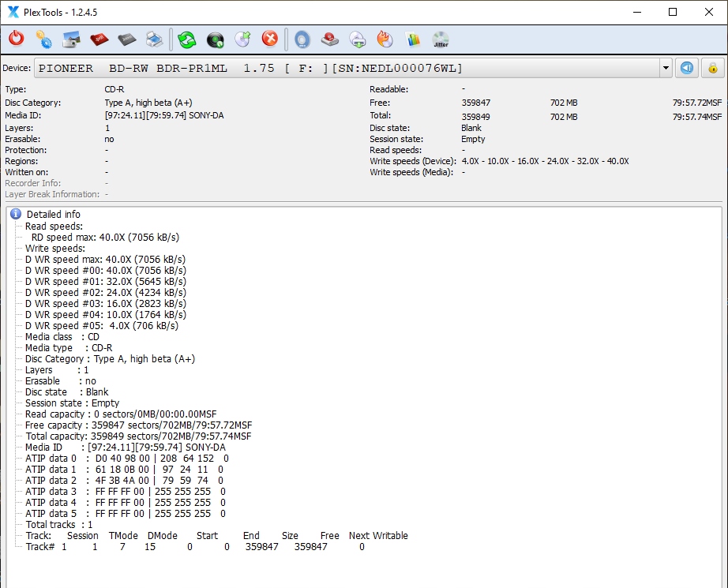Click the red X cancel icon
Screen dimensions: 728x588
tap(270, 39)
